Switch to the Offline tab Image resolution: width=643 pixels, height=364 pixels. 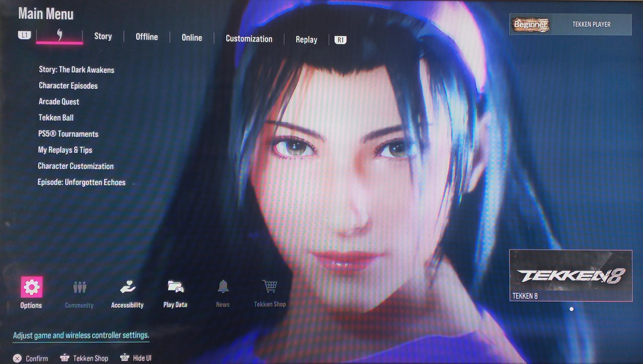[x=147, y=37]
